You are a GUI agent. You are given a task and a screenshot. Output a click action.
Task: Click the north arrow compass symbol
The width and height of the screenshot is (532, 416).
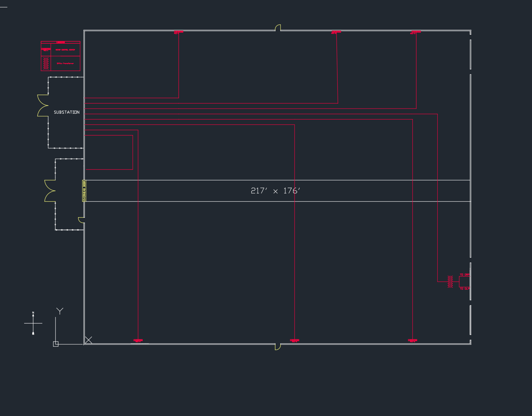[33, 323]
